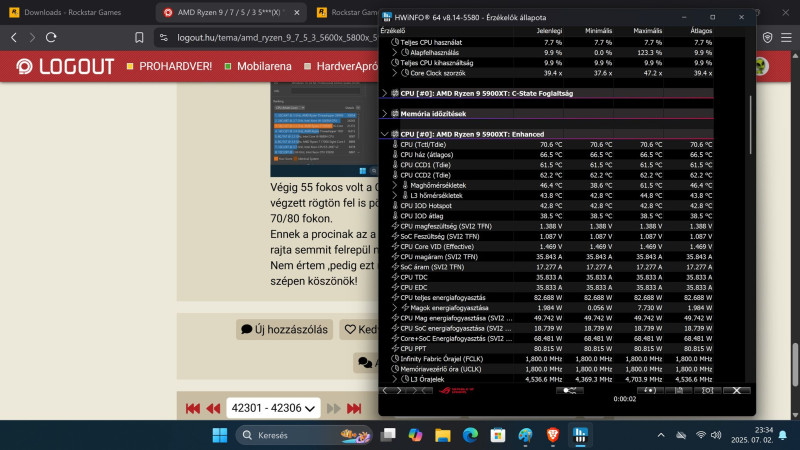Click the LOGOUT site logo
The image size is (800, 450).
65,66
